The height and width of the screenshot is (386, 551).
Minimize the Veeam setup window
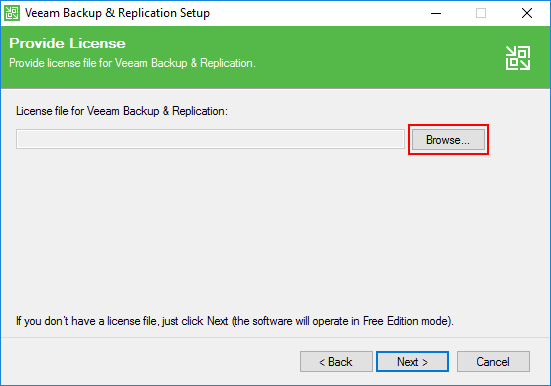coord(436,13)
